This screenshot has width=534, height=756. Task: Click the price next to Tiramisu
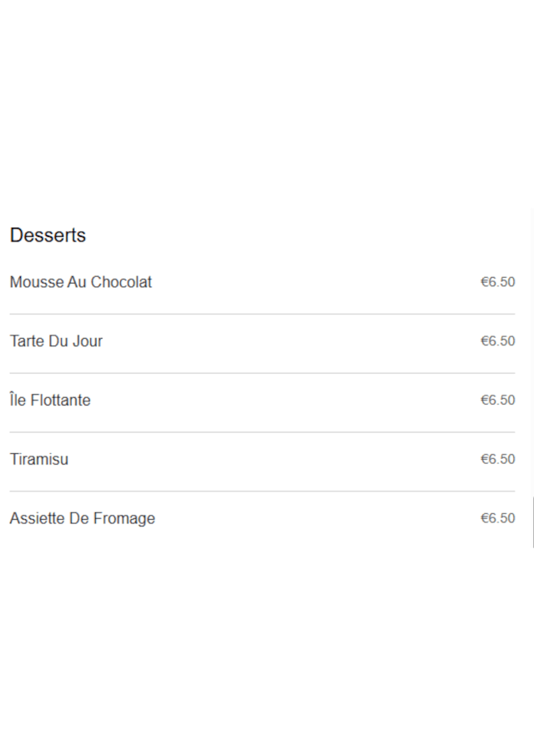pos(497,459)
